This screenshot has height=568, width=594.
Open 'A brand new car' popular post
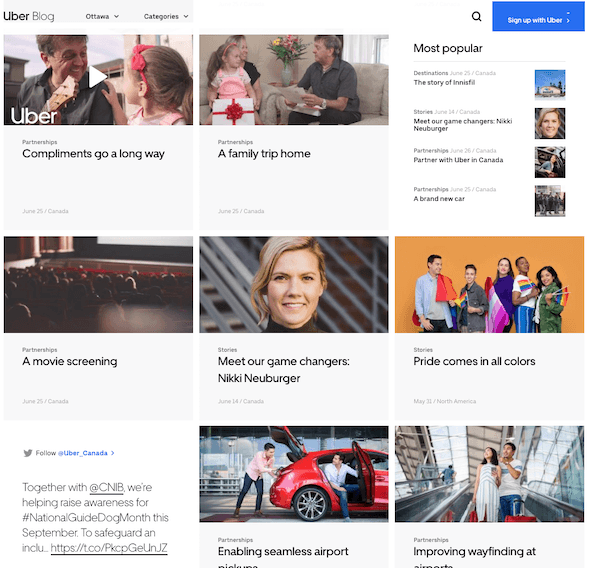(439, 199)
